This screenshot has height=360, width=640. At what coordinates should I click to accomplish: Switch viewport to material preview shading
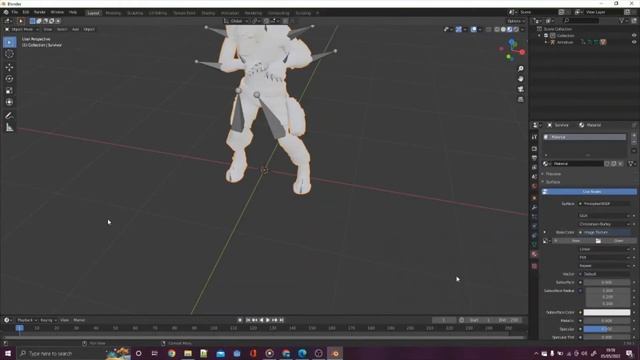(x=510, y=29)
